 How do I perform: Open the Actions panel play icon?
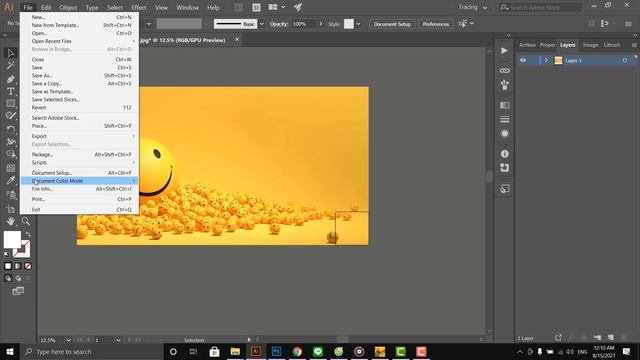click(504, 51)
